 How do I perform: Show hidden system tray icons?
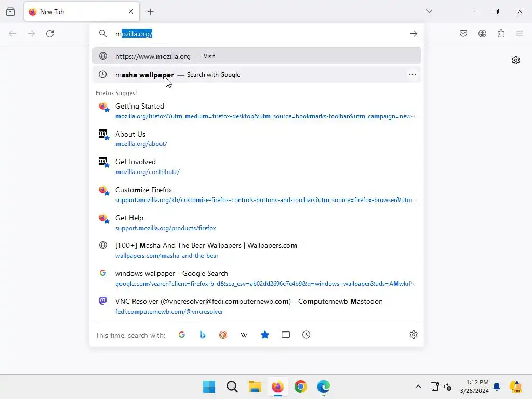click(x=418, y=387)
